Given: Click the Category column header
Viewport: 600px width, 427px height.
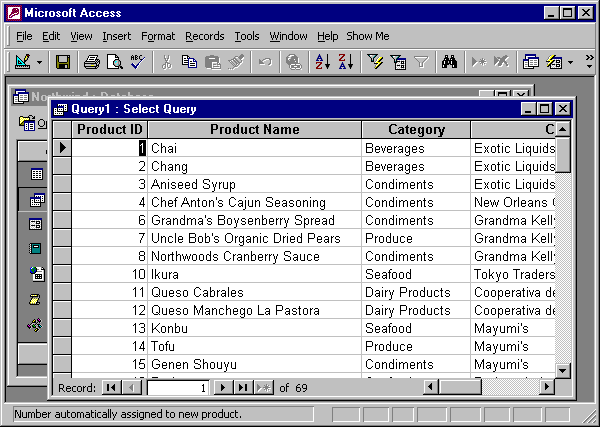Looking at the screenshot, I should [x=416, y=130].
